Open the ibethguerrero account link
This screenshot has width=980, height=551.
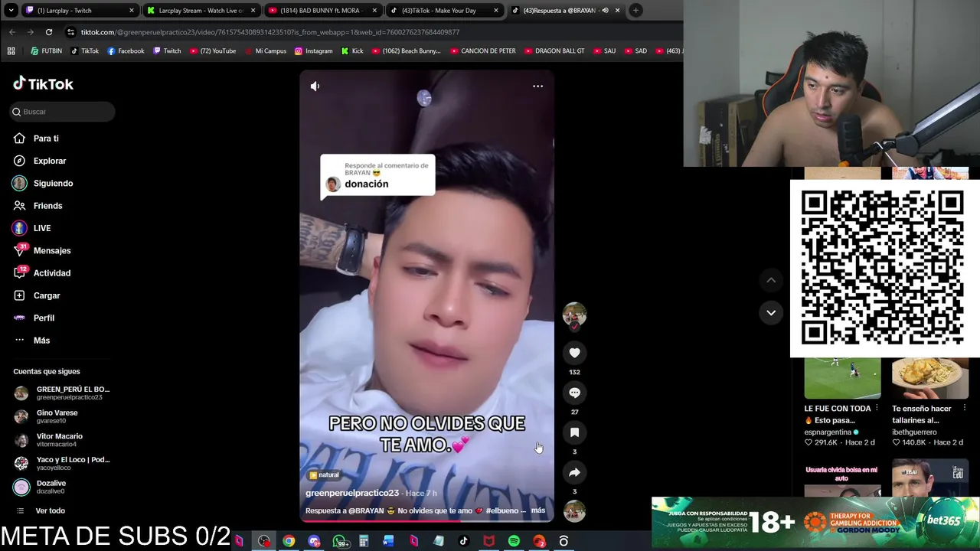914,432
